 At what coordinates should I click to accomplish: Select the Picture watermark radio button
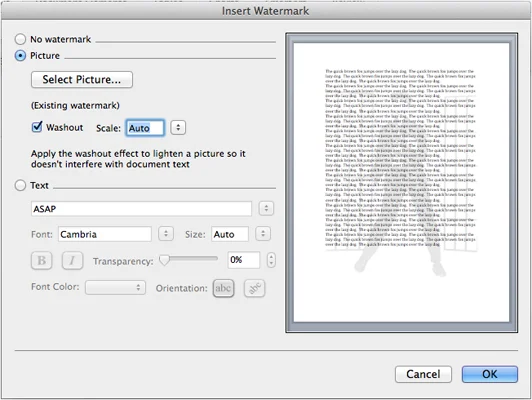pyautogui.click(x=20, y=56)
